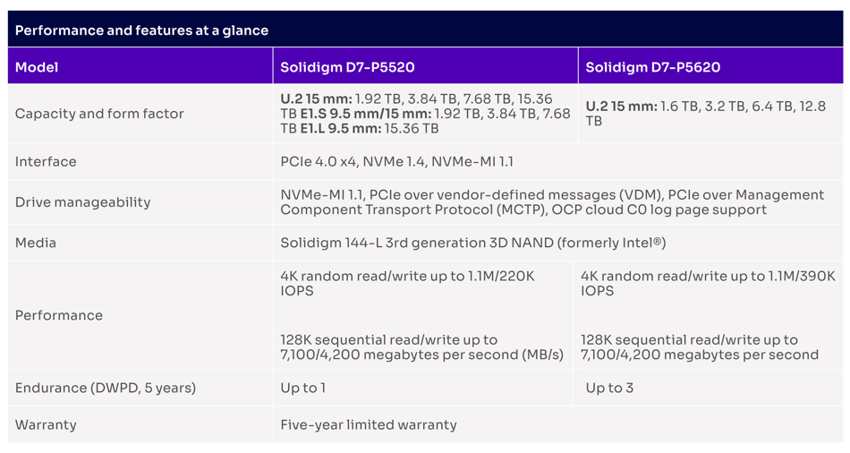Click the 'Endurance (DWPD, 5 years)' row label
Viewport: 850px width, 453px height.
click(x=105, y=388)
